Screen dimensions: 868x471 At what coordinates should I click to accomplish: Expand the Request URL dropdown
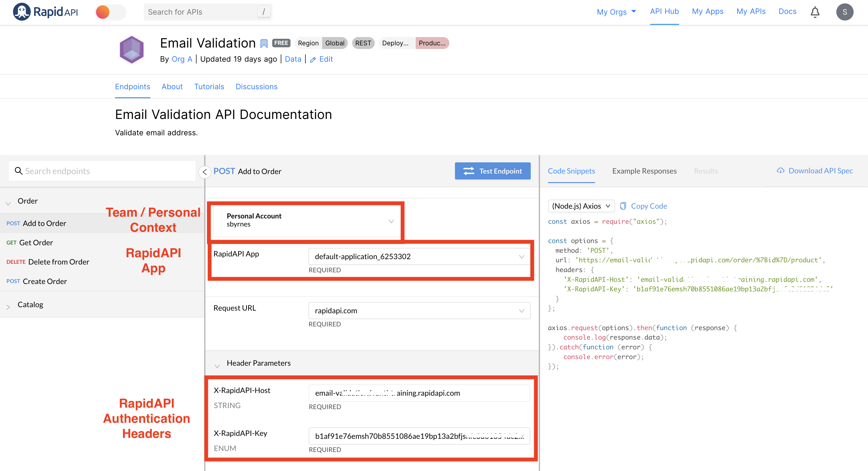tap(522, 310)
